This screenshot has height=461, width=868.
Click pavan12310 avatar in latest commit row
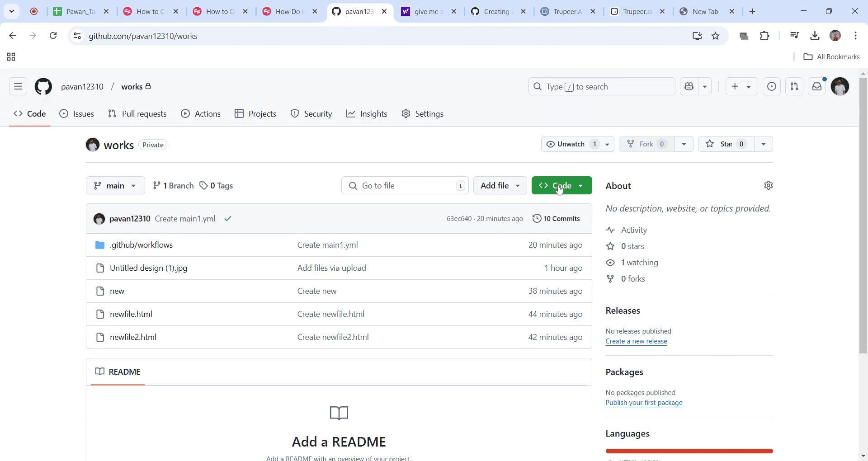[x=99, y=219]
